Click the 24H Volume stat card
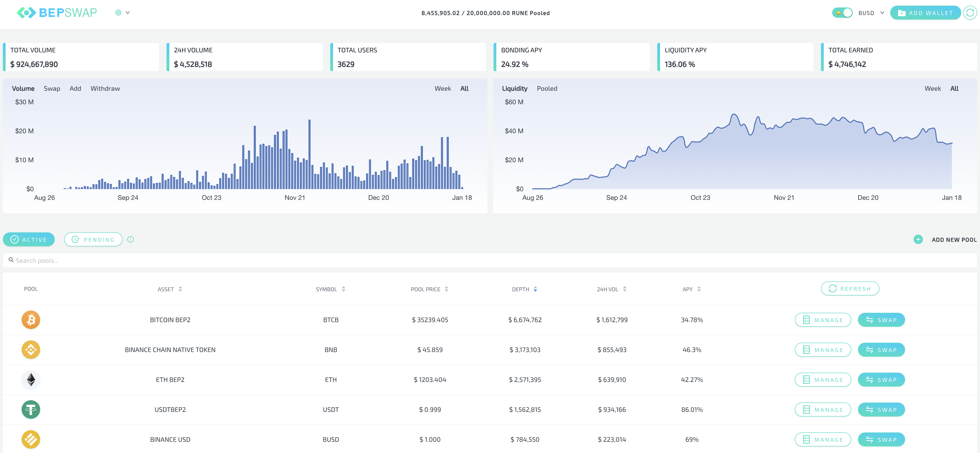Viewport: 980px width, 453px height. pyautogui.click(x=244, y=57)
